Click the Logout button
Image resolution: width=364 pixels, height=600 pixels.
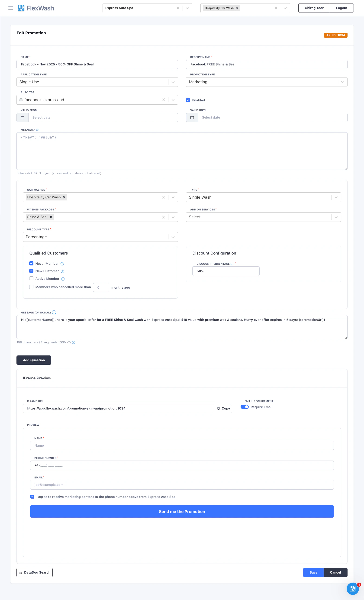pyautogui.click(x=341, y=8)
